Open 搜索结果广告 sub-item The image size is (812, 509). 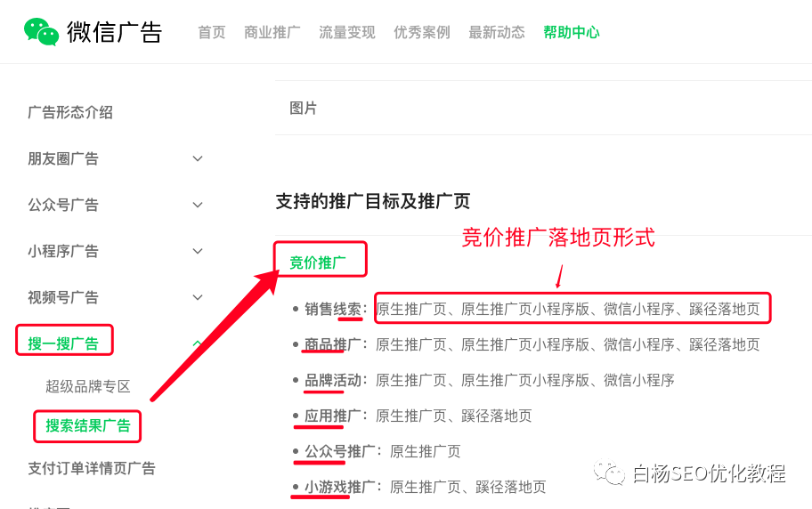click(x=88, y=425)
